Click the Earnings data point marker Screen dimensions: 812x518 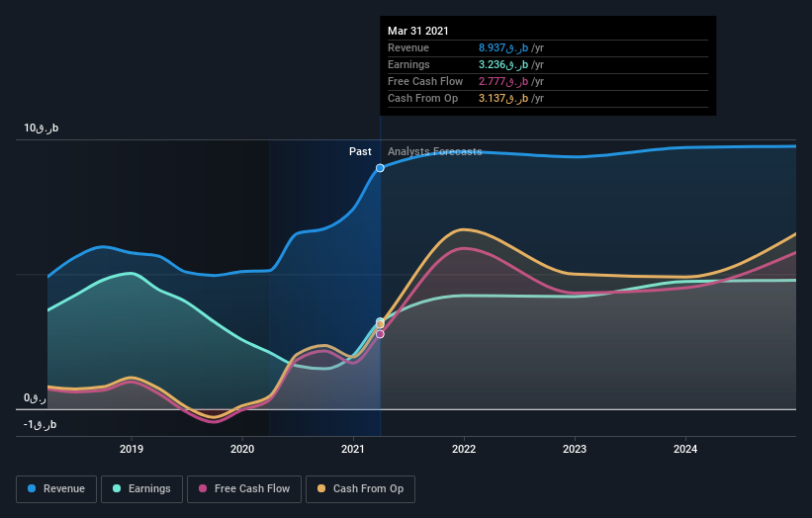380,321
